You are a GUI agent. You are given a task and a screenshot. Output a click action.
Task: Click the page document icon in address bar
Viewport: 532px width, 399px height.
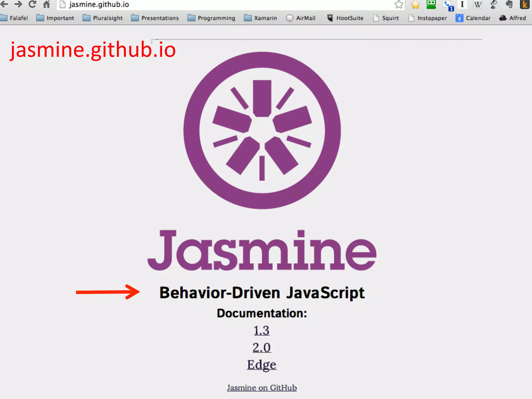[x=62, y=4]
